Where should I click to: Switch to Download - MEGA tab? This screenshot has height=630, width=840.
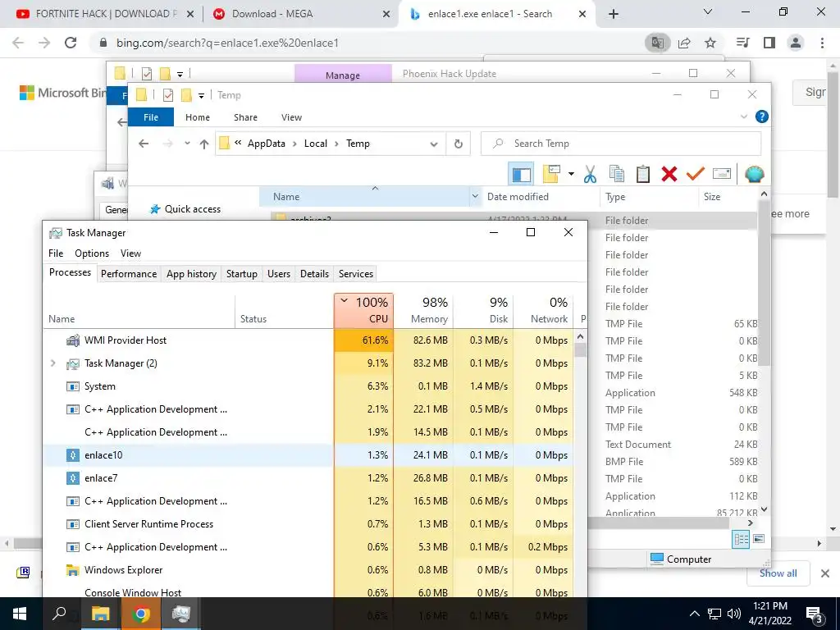(x=300, y=14)
